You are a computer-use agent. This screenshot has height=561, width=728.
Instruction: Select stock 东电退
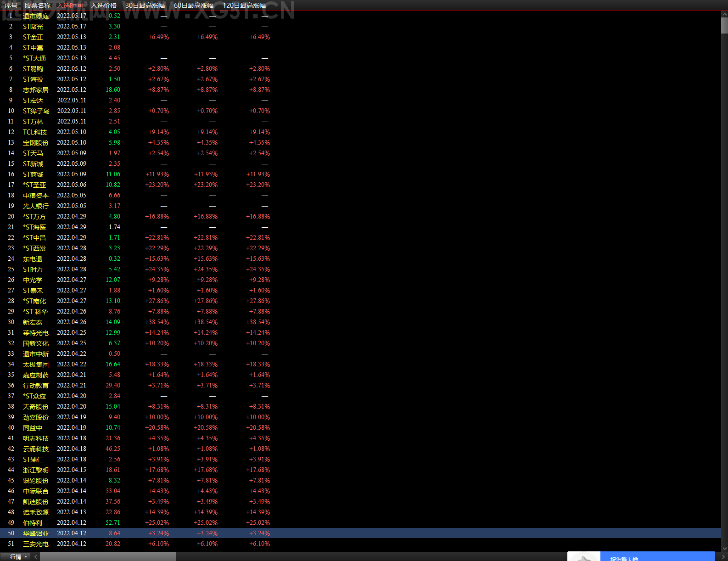(x=33, y=259)
